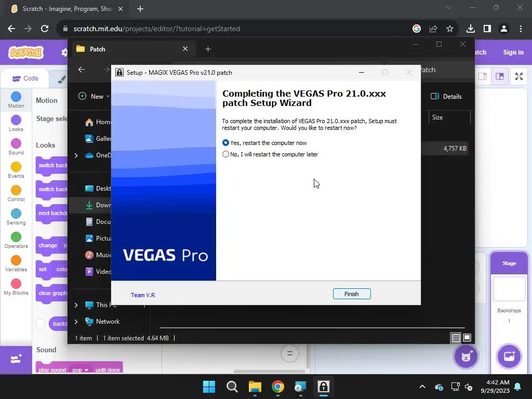Minimize the VEGAS Pro setup window

[x=362, y=72]
